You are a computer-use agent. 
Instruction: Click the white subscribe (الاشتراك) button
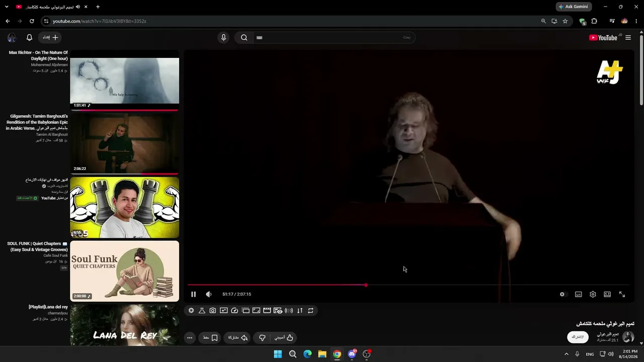point(578,337)
